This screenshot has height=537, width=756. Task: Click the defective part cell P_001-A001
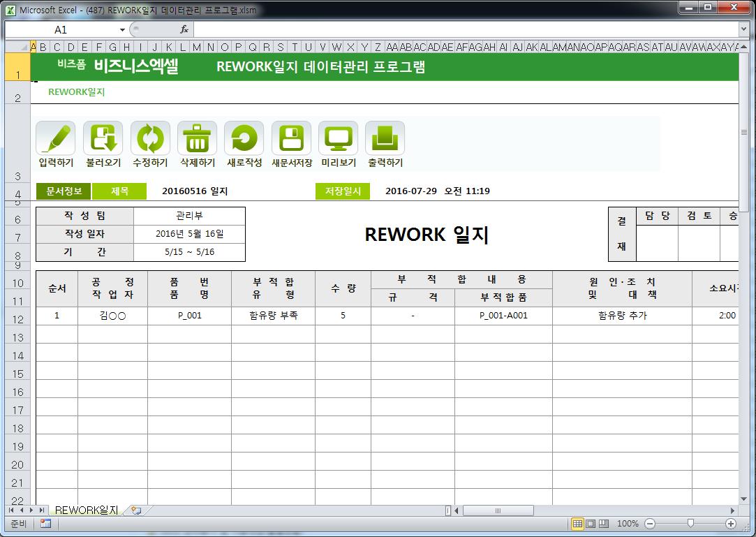[x=503, y=316]
